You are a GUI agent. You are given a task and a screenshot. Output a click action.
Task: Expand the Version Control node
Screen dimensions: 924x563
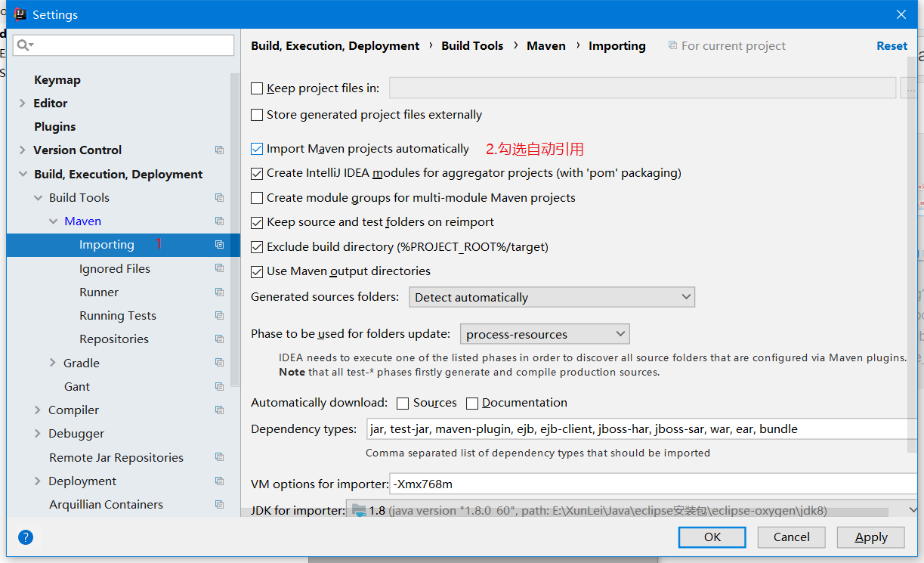point(22,150)
